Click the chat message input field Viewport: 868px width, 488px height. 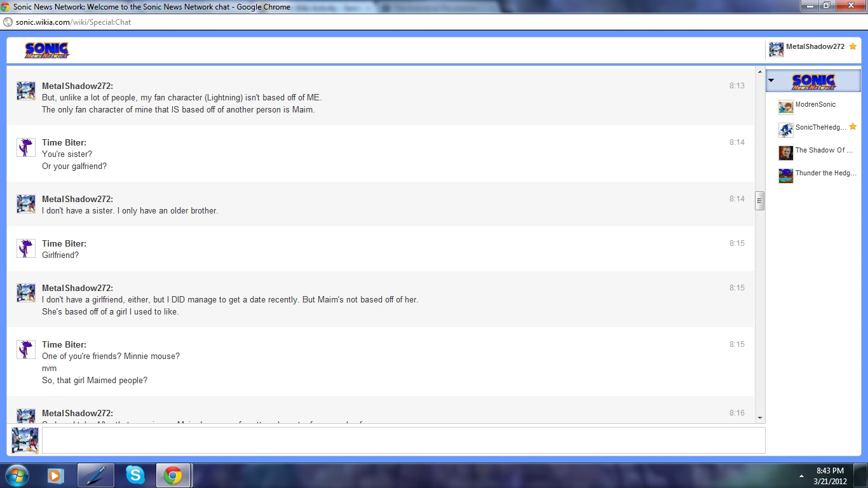[403, 440]
